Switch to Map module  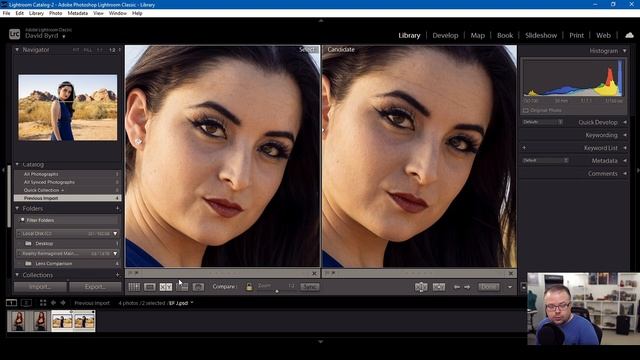click(x=478, y=36)
